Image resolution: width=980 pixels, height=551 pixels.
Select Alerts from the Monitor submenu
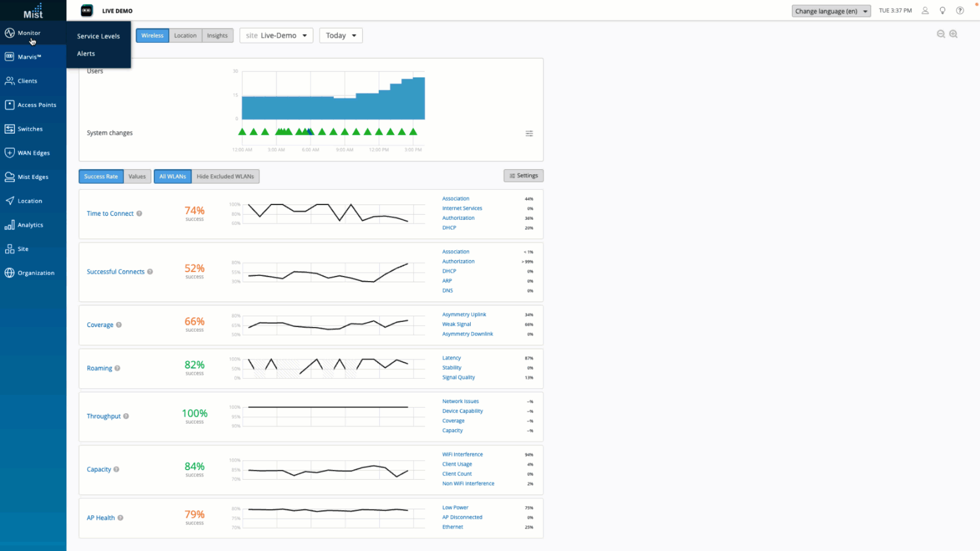(x=86, y=54)
